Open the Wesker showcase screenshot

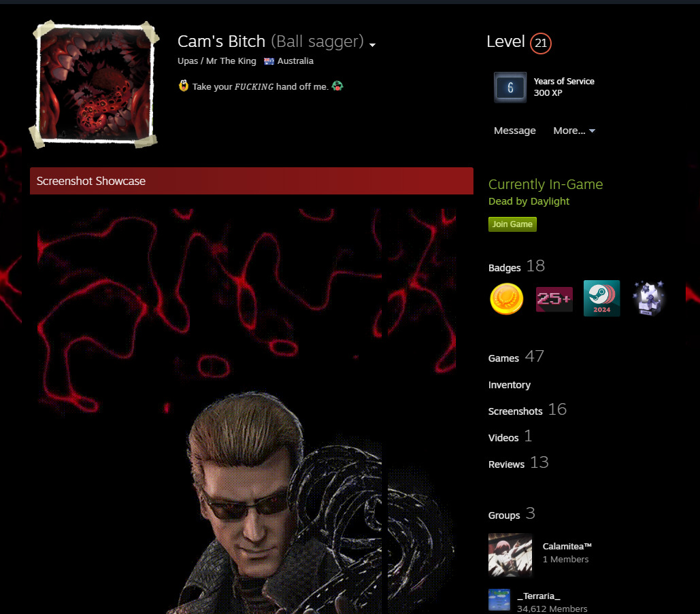click(x=210, y=411)
